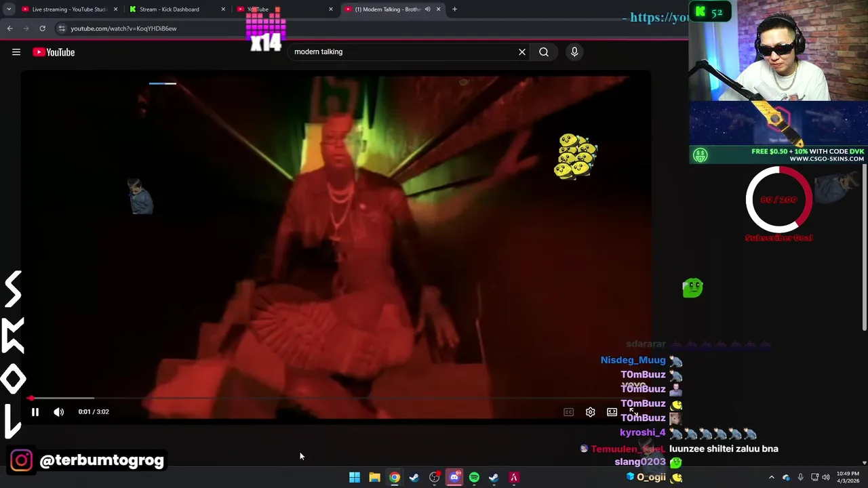Open the YouTube guide hamburger menu

[16, 52]
